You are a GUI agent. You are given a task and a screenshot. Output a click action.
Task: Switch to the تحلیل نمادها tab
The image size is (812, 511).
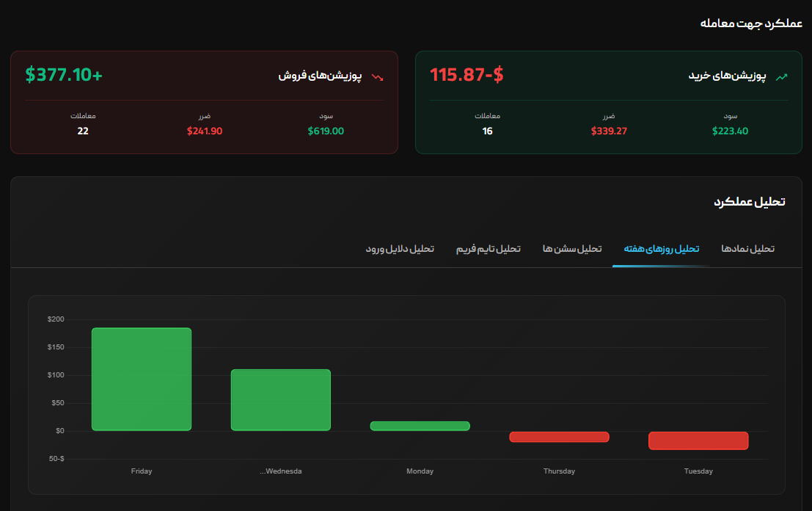pos(747,249)
